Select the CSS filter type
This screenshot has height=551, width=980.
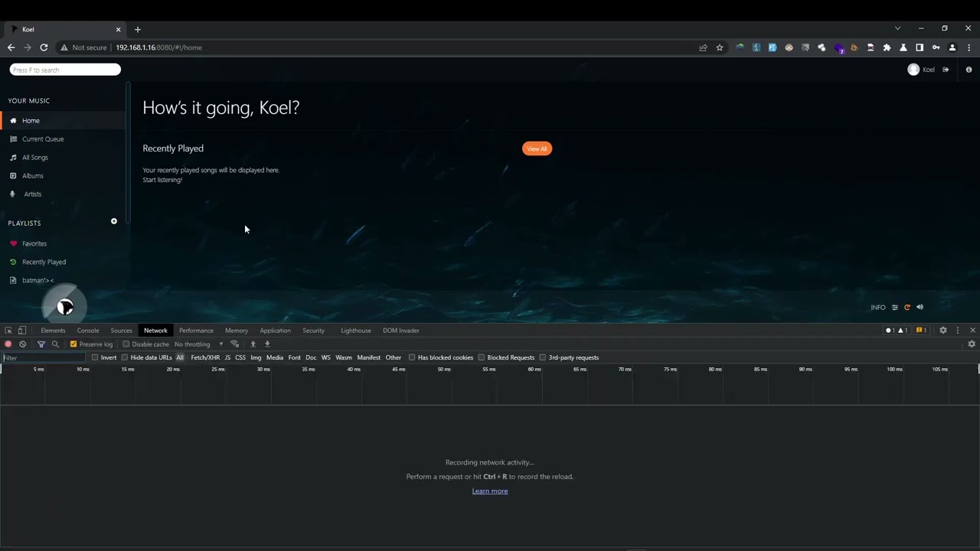(x=240, y=357)
